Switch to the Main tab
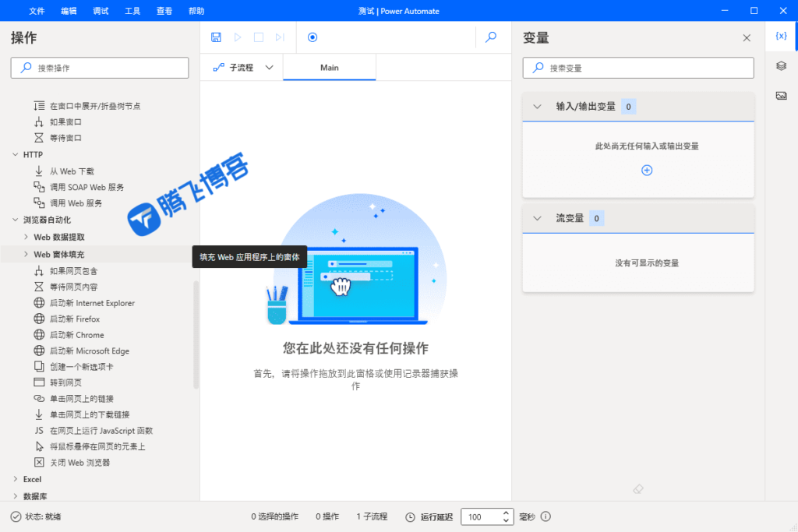 pyautogui.click(x=329, y=67)
